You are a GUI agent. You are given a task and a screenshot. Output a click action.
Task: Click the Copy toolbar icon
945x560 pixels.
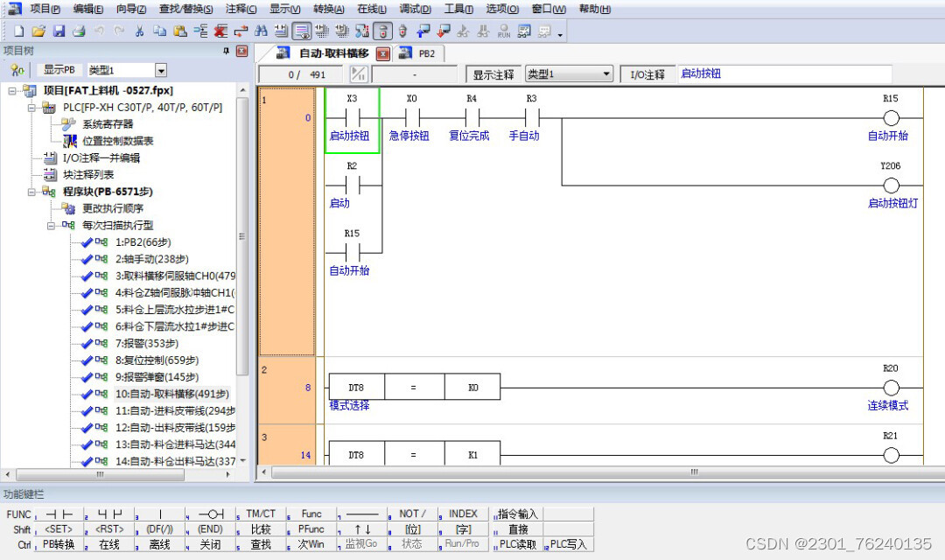coord(160,31)
